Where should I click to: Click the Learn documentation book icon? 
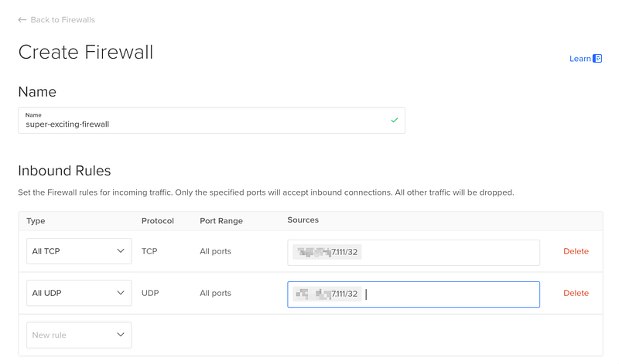[x=597, y=59]
